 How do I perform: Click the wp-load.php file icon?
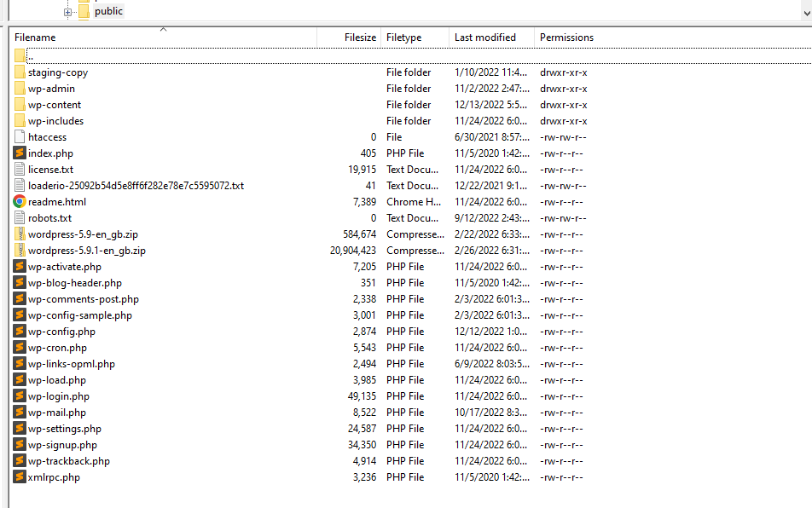[20, 379]
